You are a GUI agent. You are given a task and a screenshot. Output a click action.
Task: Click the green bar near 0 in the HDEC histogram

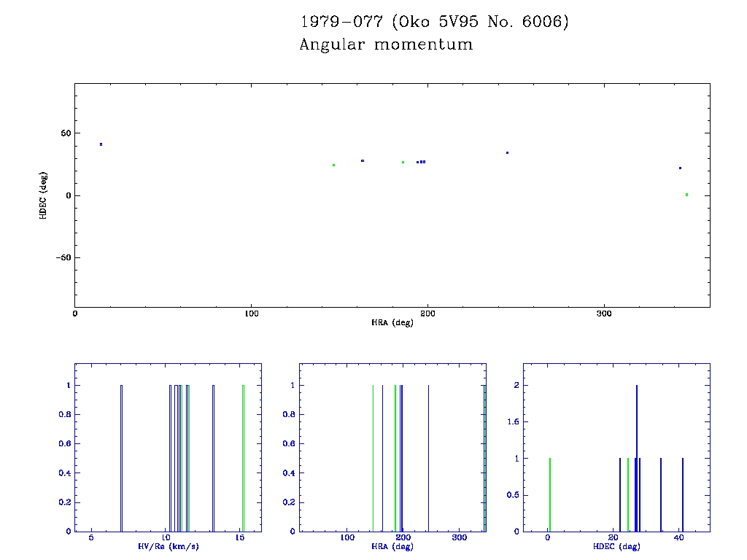click(x=550, y=495)
